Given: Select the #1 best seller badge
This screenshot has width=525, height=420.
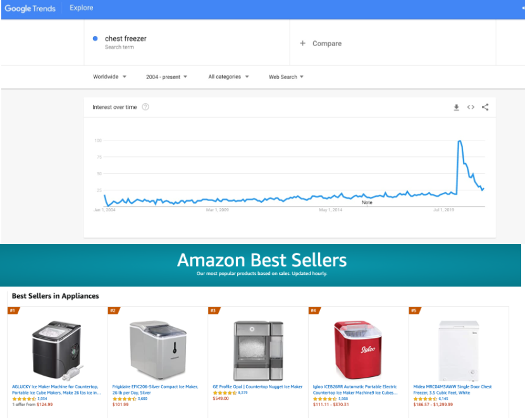Looking at the screenshot, I should [x=13, y=311].
